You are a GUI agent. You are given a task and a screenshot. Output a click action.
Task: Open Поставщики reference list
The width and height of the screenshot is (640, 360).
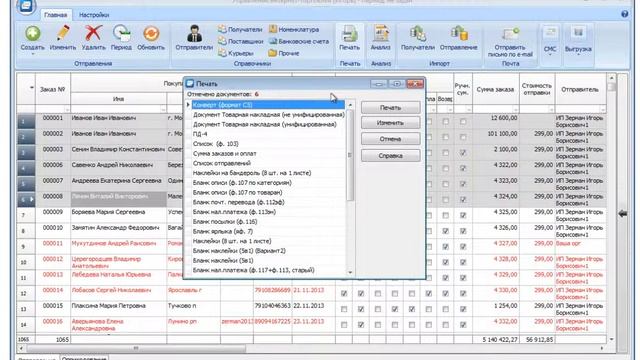coord(240,41)
